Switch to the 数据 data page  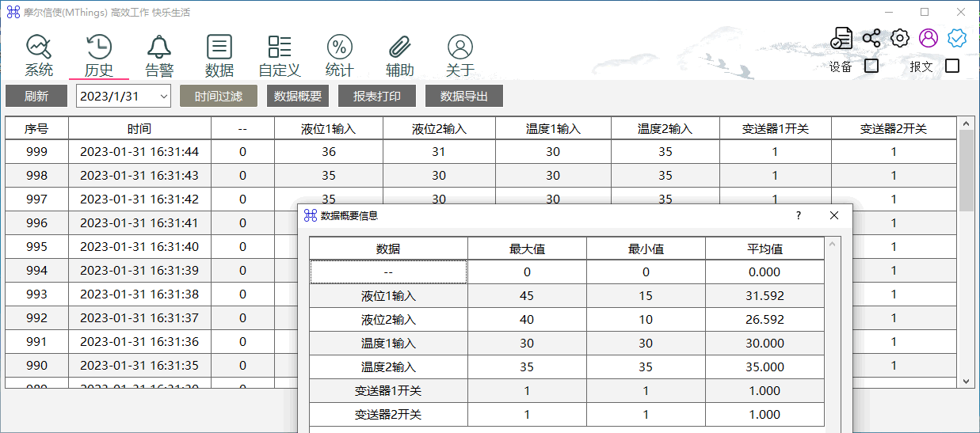pyautogui.click(x=219, y=55)
